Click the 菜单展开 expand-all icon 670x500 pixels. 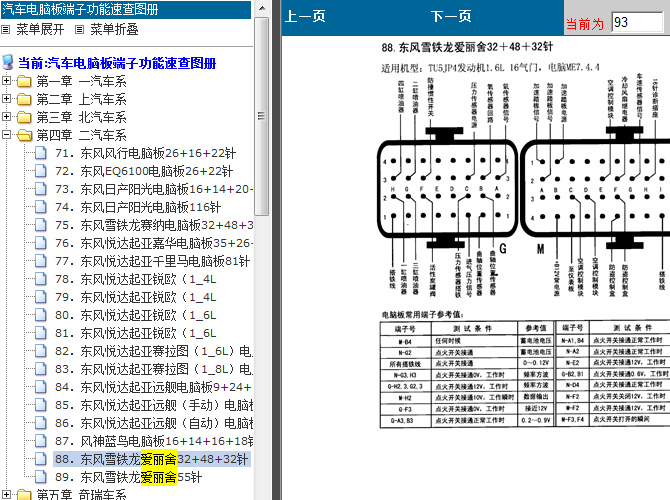5,29
